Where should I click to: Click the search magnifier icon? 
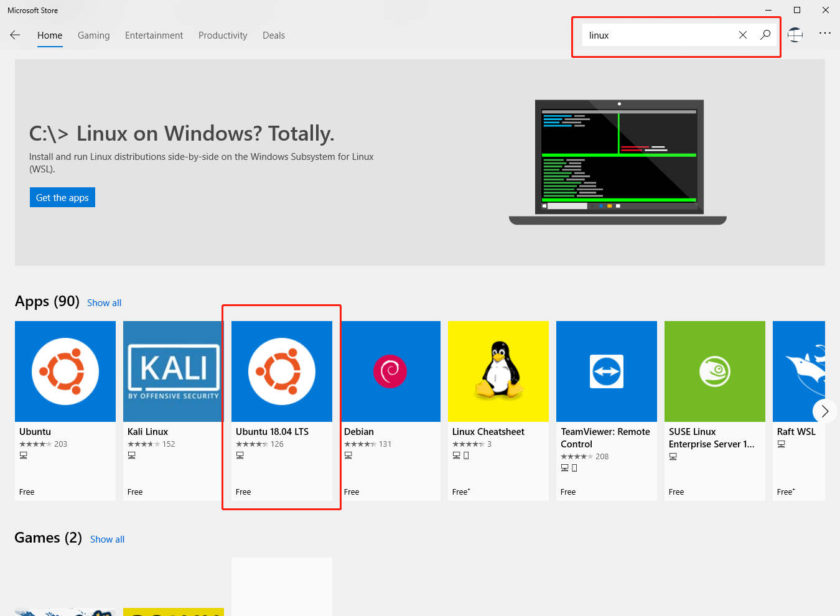tap(765, 35)
